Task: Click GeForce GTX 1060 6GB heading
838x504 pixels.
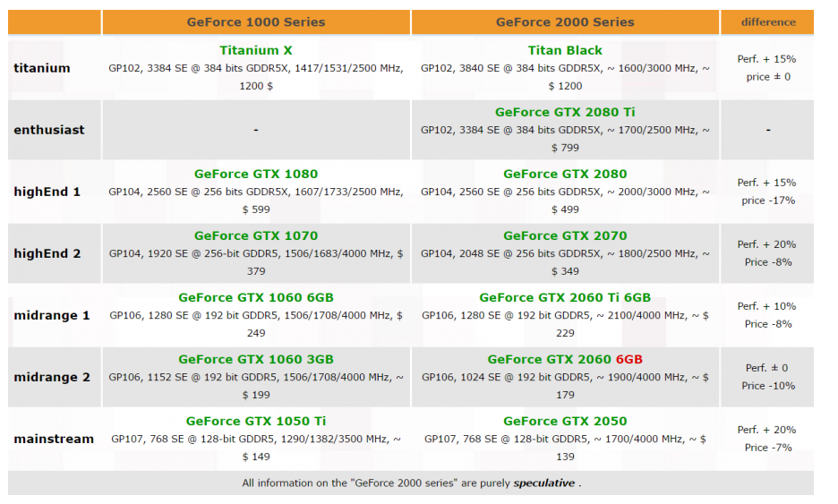Action: (x=255, y=298)
